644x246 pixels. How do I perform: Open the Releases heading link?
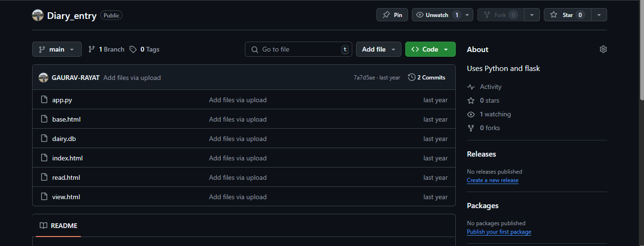[x=481, y=154]
